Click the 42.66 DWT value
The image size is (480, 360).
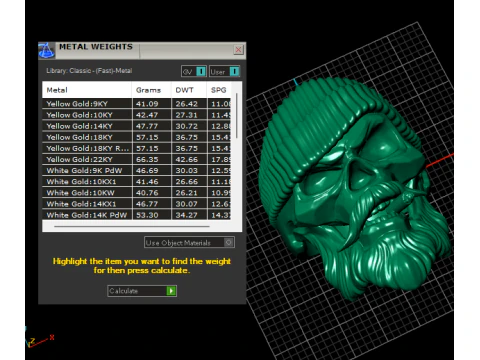(x=187, y=159)
